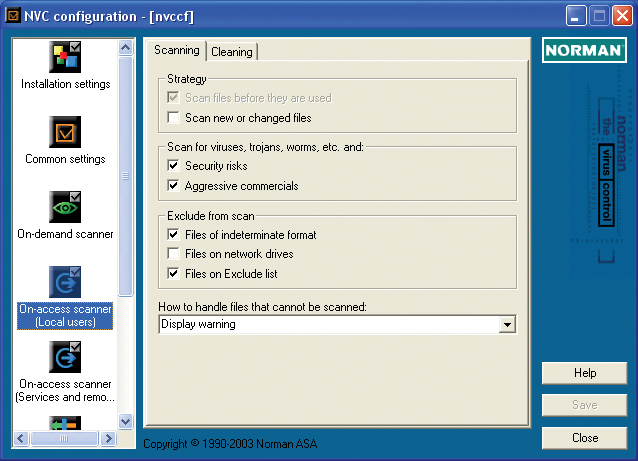Click the Files on network drives label
638x461 pixels.
tap(239, 254)
